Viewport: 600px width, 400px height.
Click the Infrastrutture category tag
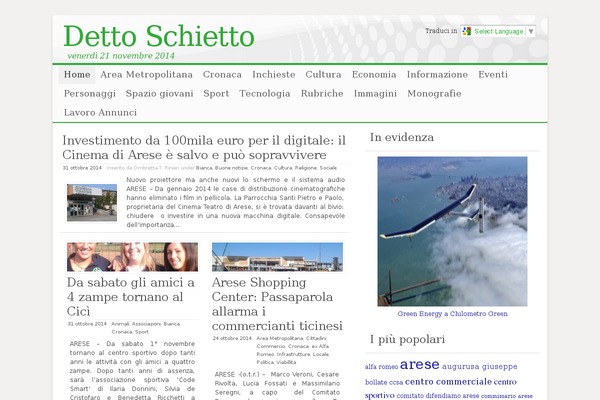click(x=293, y=354)
